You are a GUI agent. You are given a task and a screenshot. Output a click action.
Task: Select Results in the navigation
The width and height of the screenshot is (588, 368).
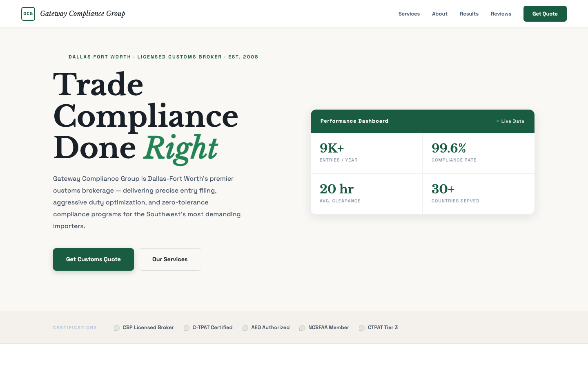tap(469, 13)
